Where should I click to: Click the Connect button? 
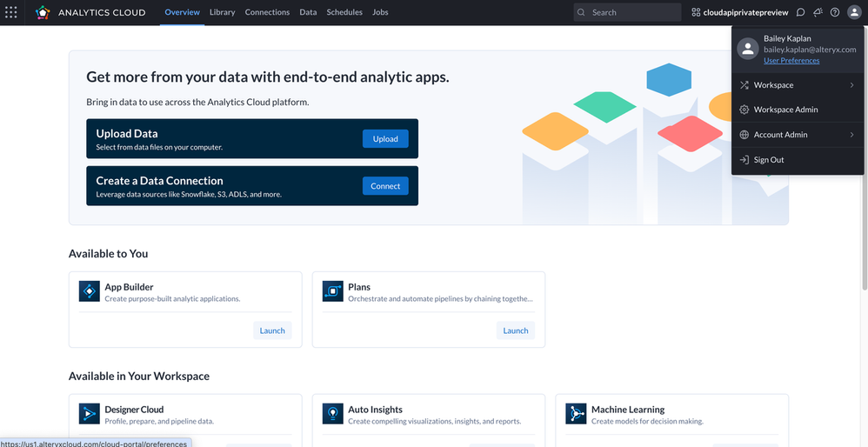tap(385, 186)
